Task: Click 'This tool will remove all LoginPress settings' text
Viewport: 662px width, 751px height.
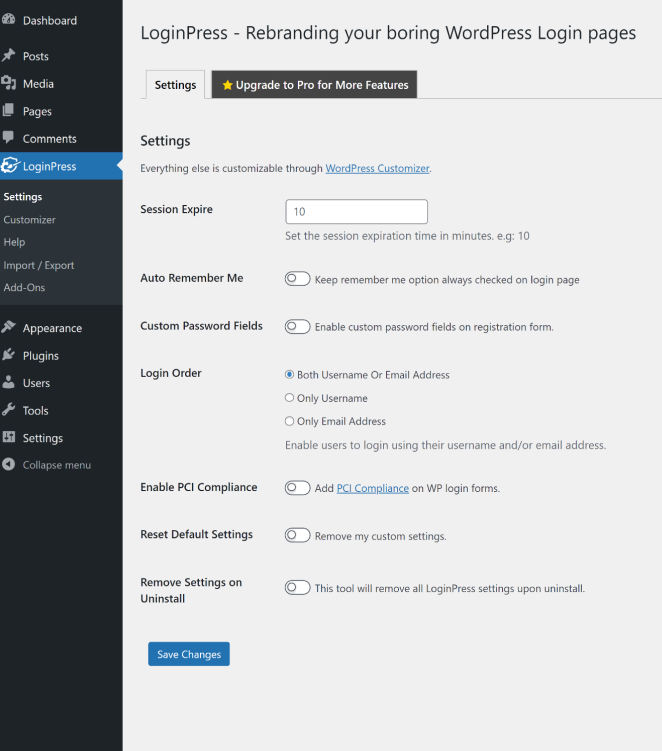Action: 450,588
